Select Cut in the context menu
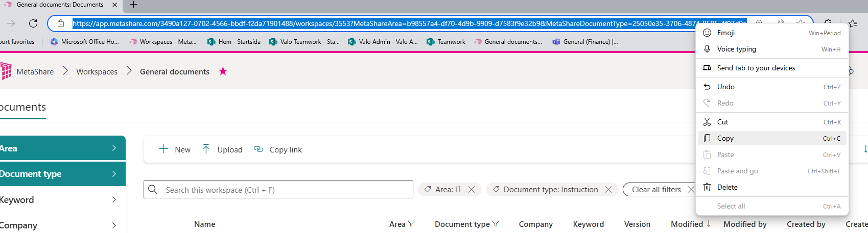 point(722,122)
